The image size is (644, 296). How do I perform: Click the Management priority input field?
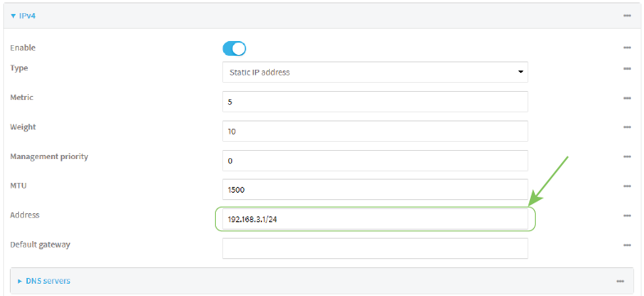click(x=375, y=161)
